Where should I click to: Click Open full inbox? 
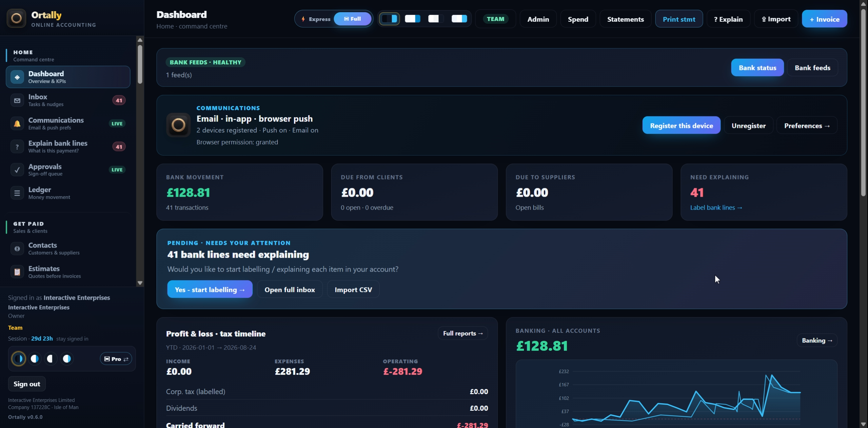point(290,289)
